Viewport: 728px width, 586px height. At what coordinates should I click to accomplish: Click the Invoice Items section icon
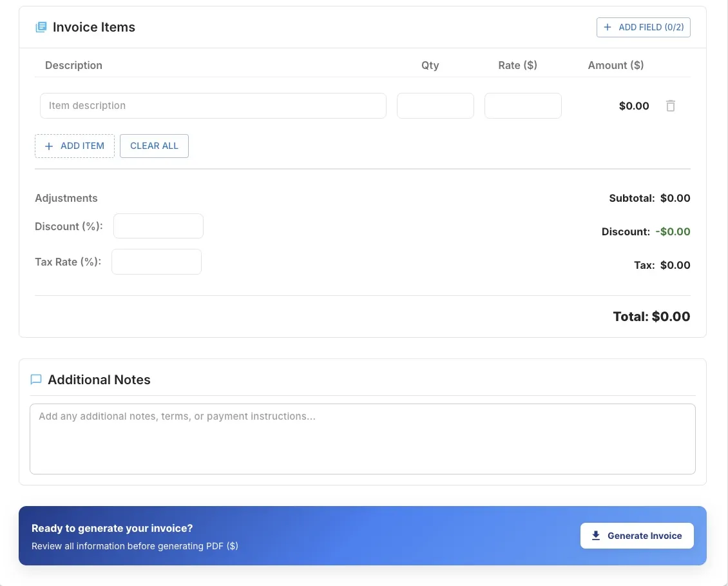click(41, 27)
